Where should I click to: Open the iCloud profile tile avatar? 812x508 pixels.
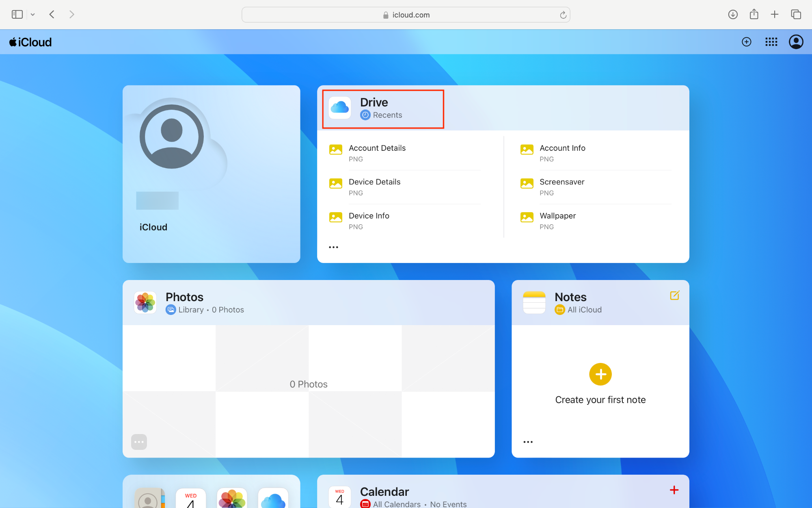coord(172,137)
